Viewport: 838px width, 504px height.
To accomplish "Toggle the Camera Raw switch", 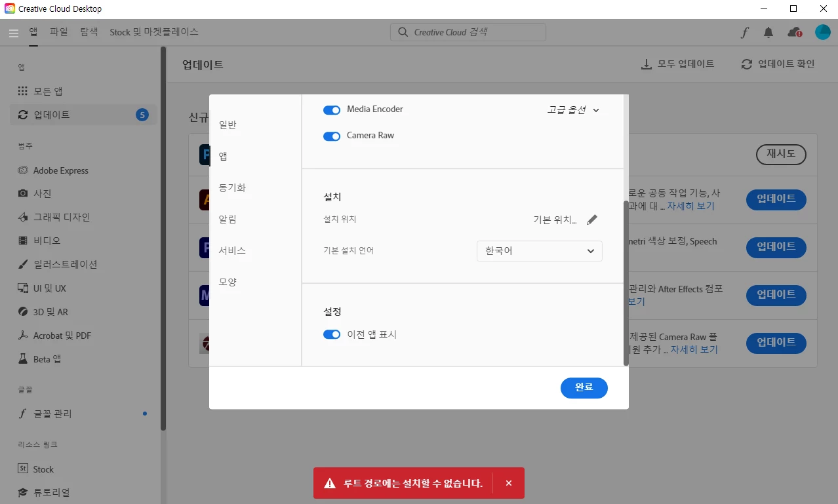I will (x=332, y=136).
